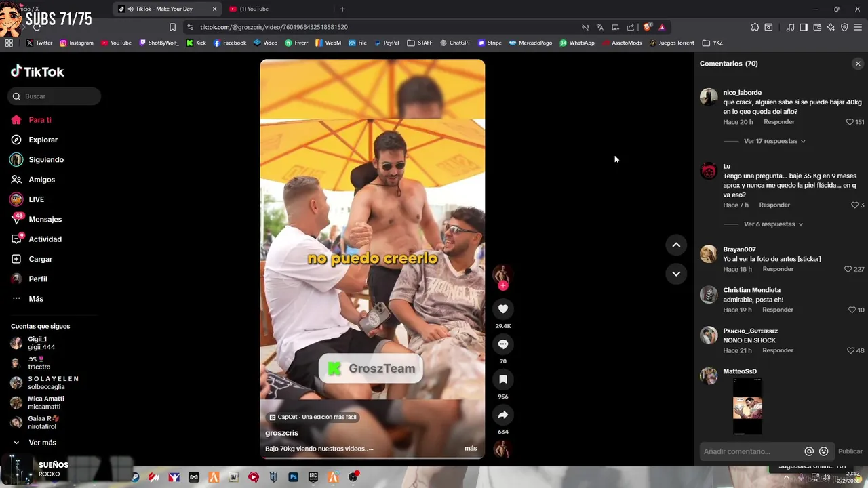Follow creator with red plus badge
The height and width of the screenshot is (488, 868).
click(502, 286)
